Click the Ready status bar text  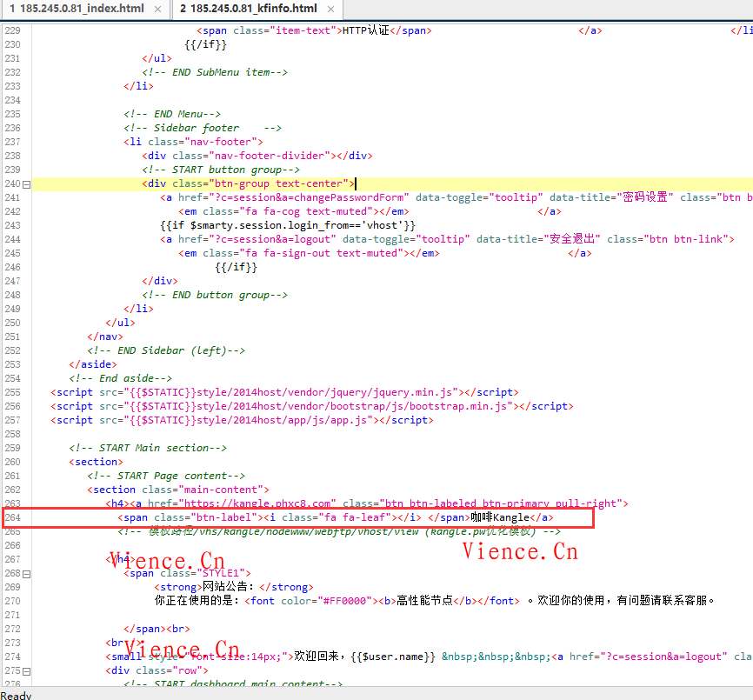click(x=17, y=695)
